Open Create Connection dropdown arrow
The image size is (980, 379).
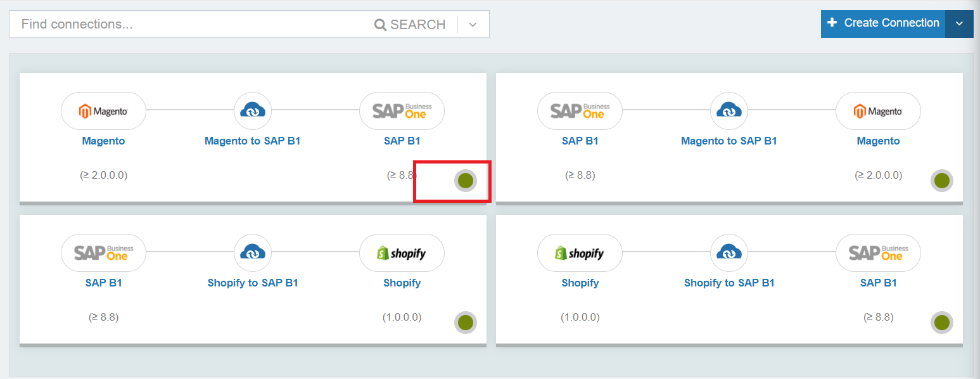click(959, 23)
